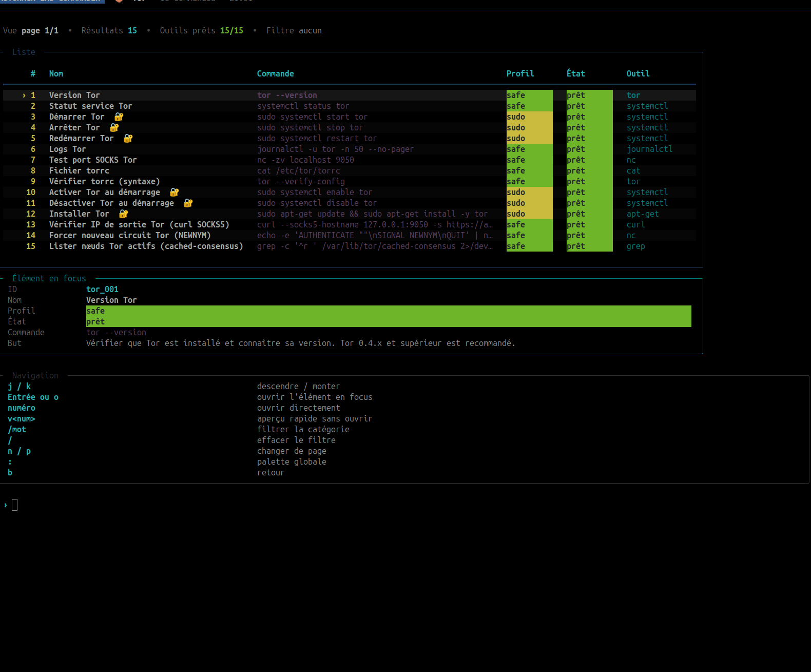The height and width of the screenshot is (672, 811).
Task: Click command 'tor --verify-config'
Action: pyautogui.click(x=301, y=181)
